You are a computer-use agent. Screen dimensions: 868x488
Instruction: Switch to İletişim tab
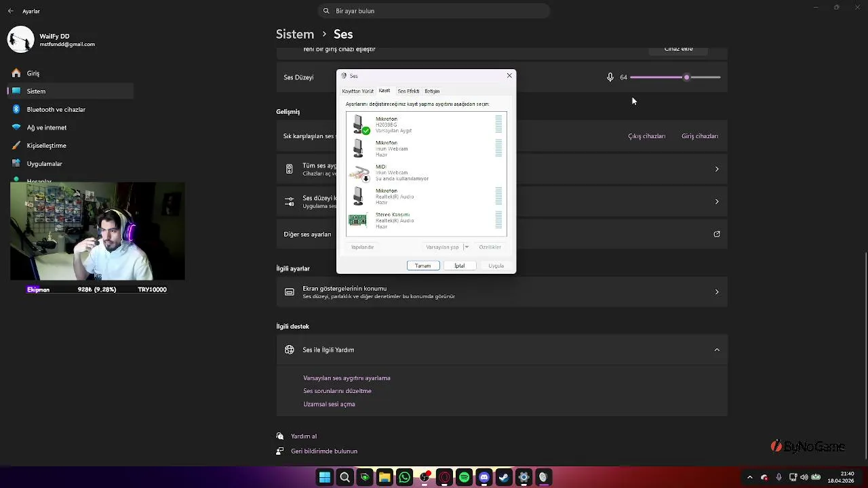pyautogui.click(x=432, y=91)
